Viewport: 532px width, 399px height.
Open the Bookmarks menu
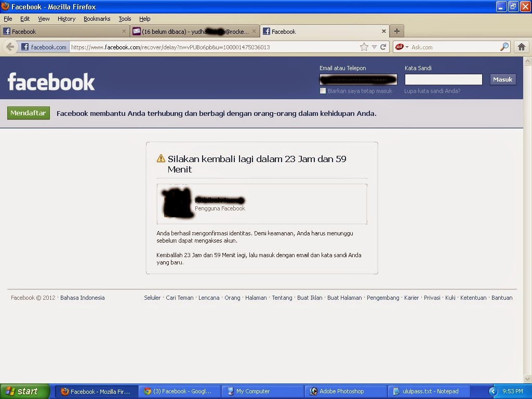(x=97, y=19)
